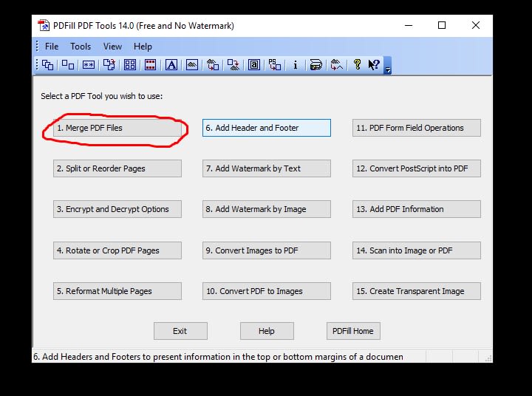Screen dimensions: 532x396
Task: Click 6. Add Header and Footer button
Action: (x=267, y=128)
